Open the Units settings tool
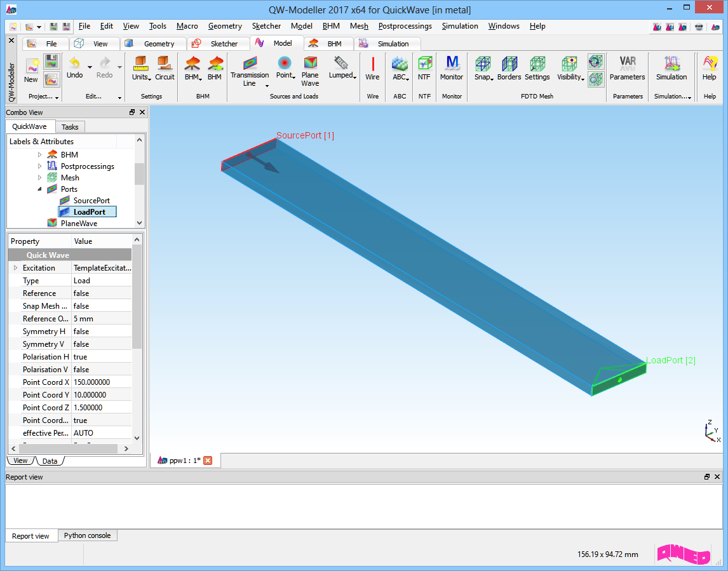728x571 pixels. [140, 68]
